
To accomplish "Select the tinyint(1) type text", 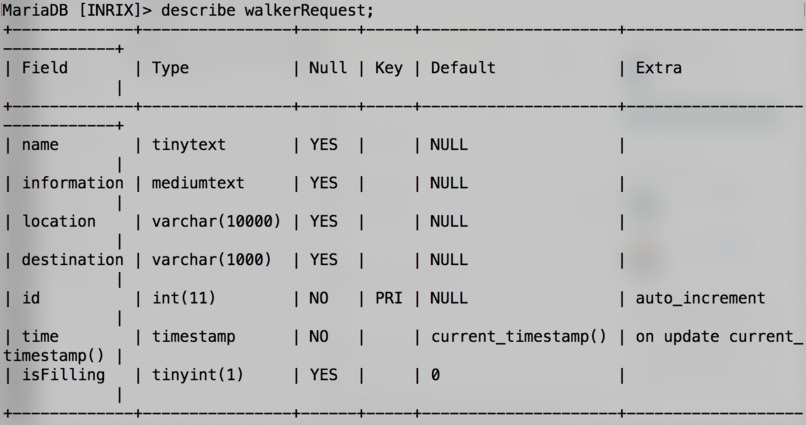I will [x=197, y=375].
